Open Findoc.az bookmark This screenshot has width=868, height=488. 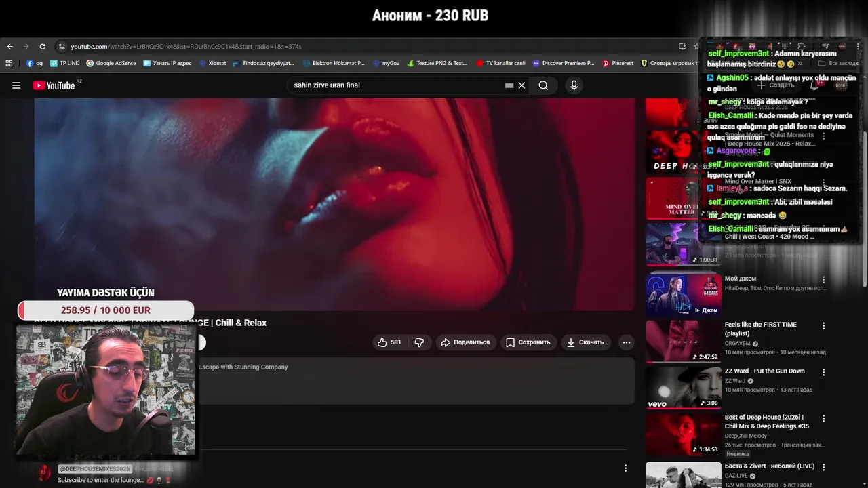tap(264, 63)
